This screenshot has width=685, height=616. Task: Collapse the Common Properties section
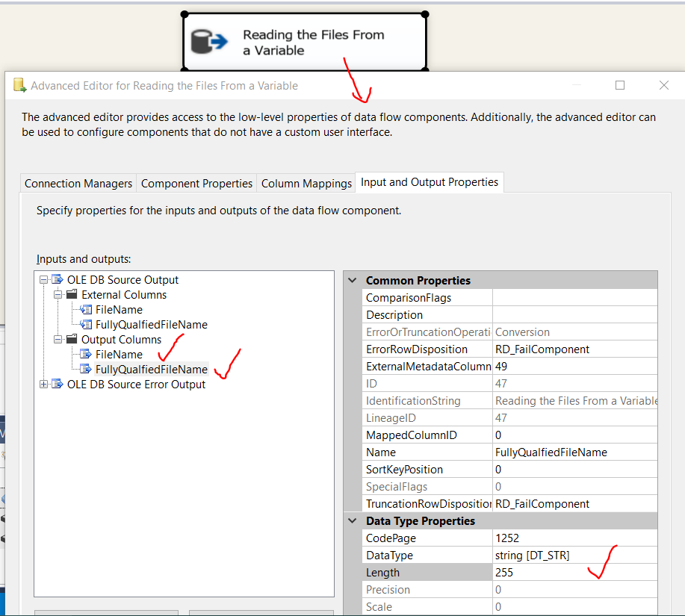[352, 280]
